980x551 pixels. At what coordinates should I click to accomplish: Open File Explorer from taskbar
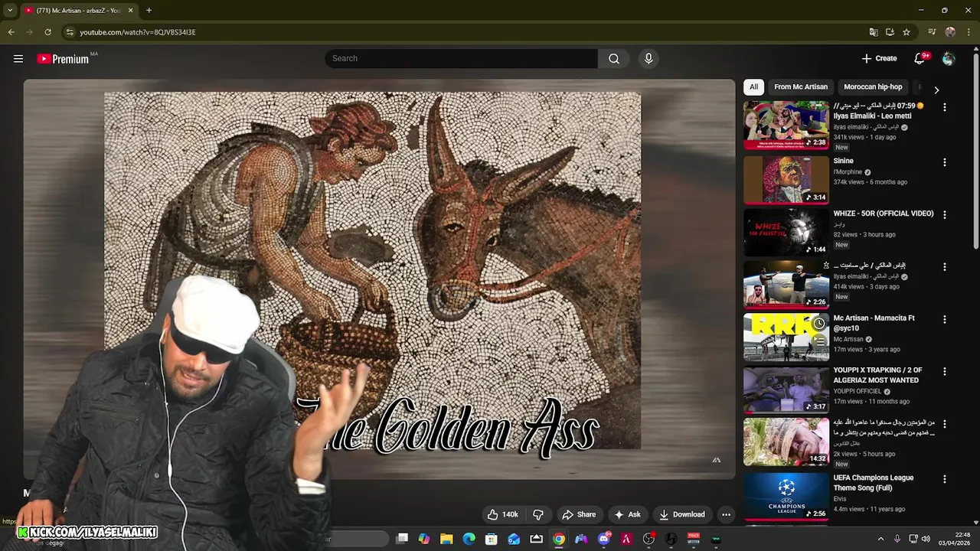pyautogui.click(x=446, y=539)
